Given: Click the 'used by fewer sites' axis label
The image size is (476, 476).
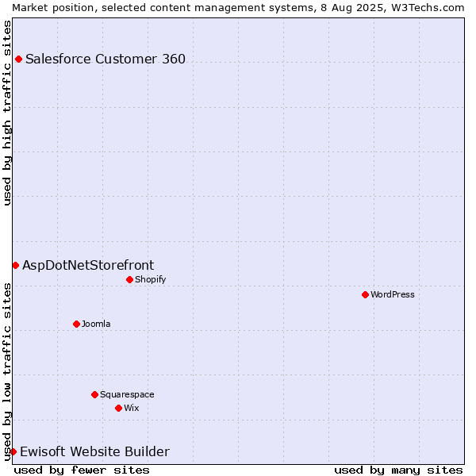Looking at the screenshot, I should coord(82,470).
